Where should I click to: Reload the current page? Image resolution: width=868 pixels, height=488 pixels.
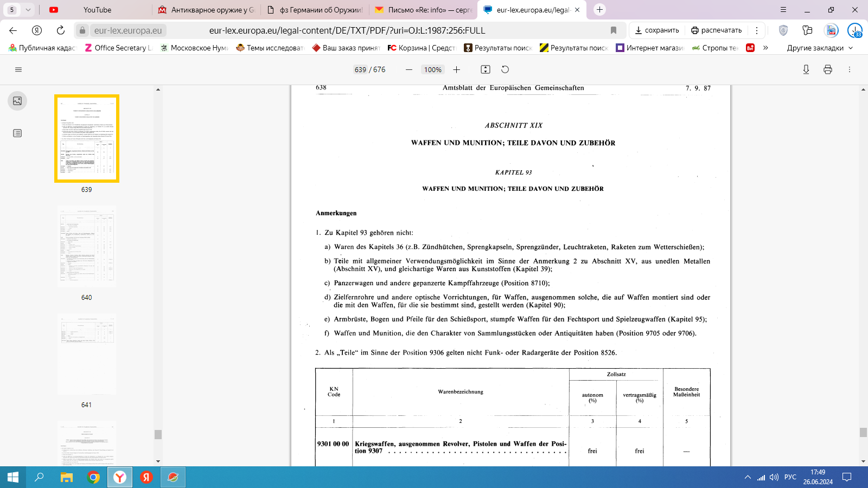(61, 30)
